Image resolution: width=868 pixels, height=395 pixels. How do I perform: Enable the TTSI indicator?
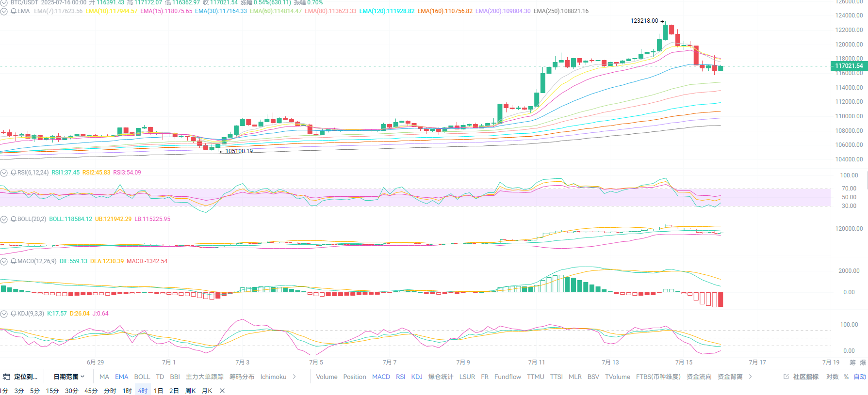pos(557,377)
